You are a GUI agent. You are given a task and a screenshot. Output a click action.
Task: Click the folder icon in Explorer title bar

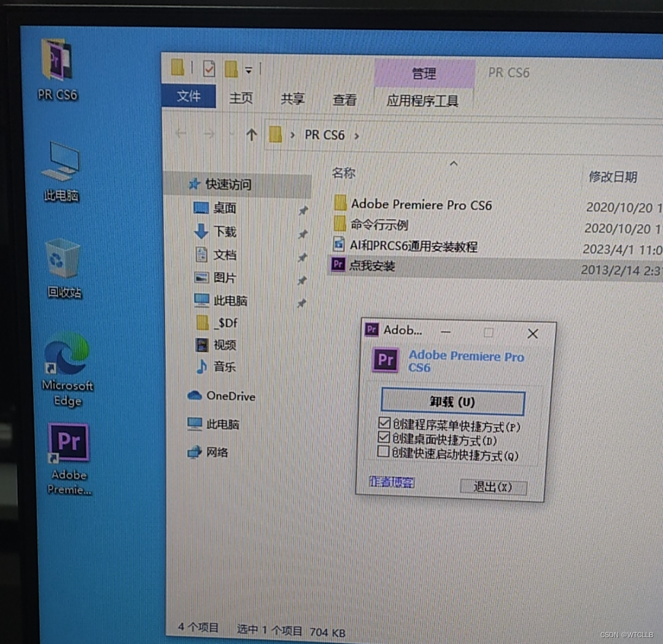point(177,68)
